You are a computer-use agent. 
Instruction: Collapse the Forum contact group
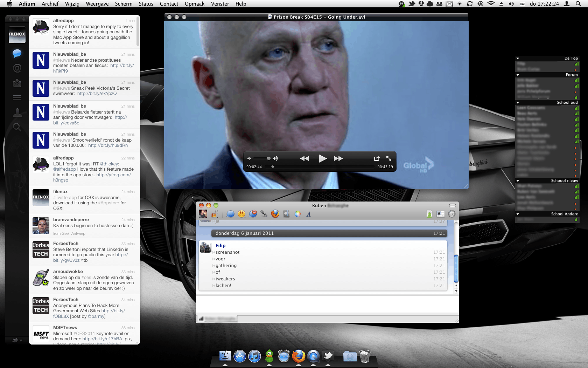click(x=518, y=75)
